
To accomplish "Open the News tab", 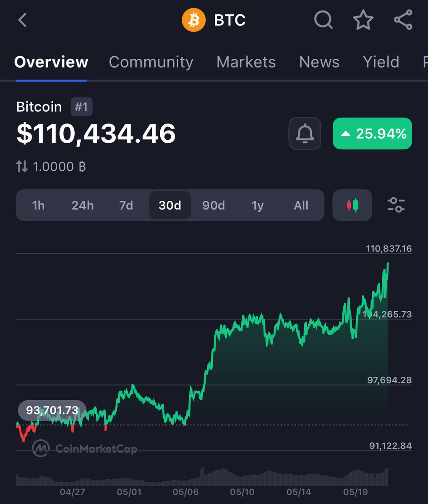I will (319, 62).
